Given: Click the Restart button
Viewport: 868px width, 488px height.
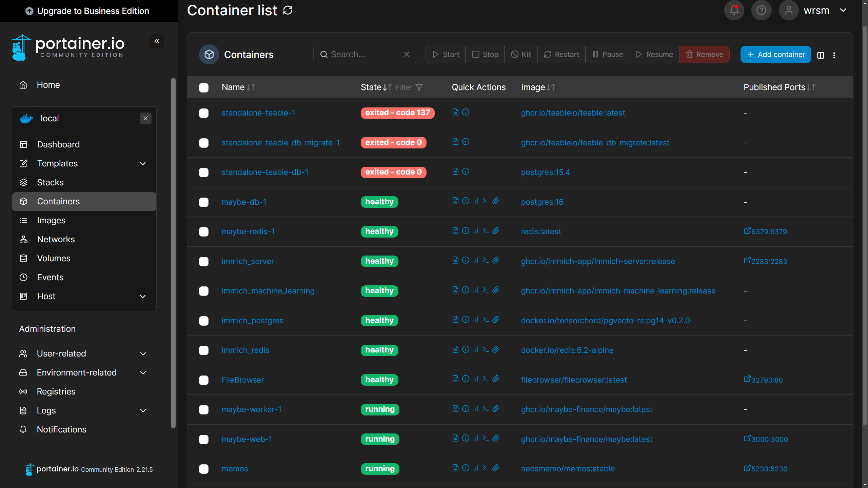Looking at the screenshot, I should tap(561, 54).
